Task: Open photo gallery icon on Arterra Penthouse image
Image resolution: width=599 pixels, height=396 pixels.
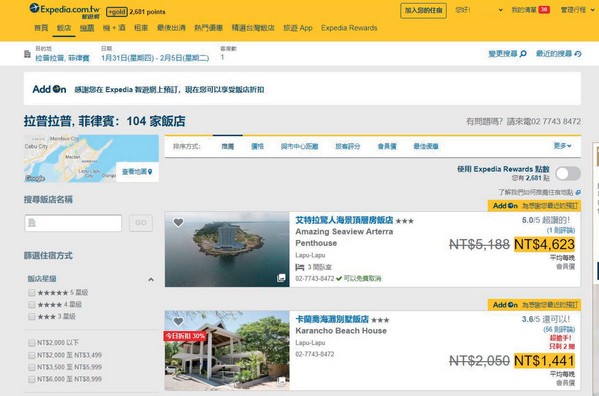Action: pos(281,278)
